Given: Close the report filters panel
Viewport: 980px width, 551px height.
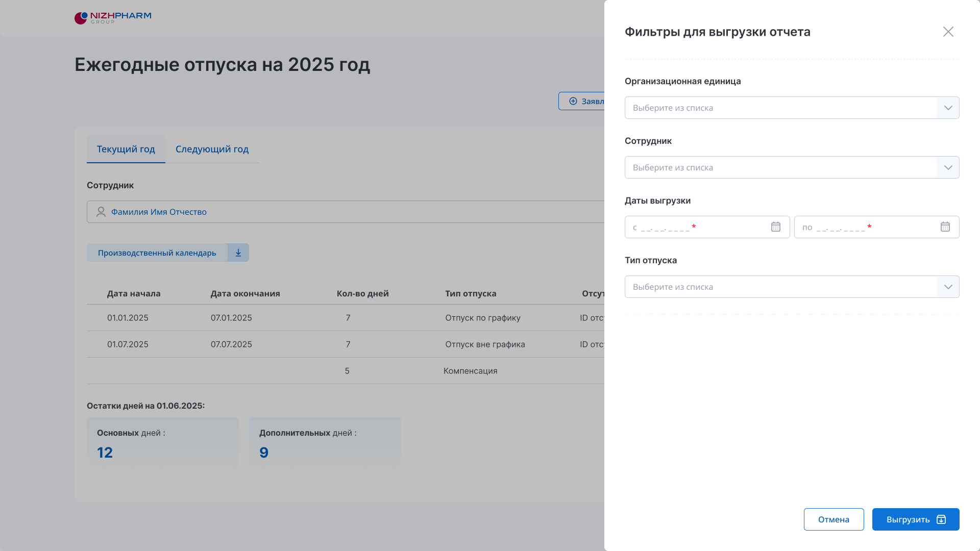Looking at the screenshot, I should (948, 32).
